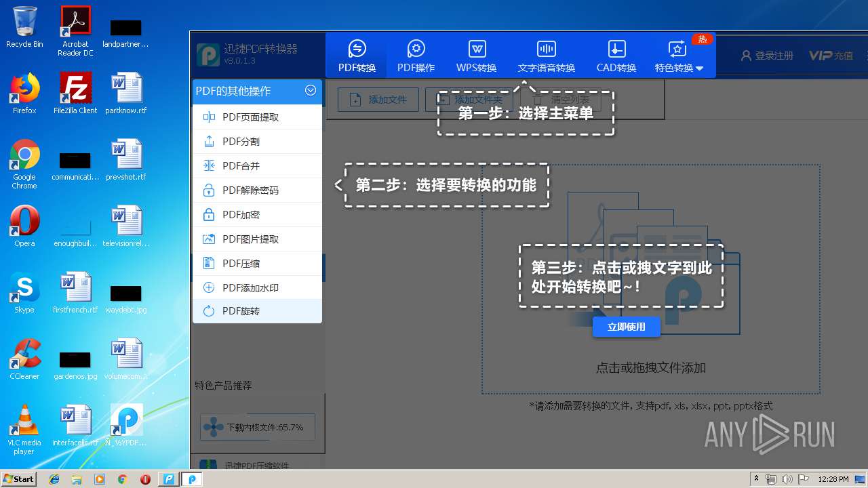
Task: Click the 立即使用 button
Action: [626, 327]
